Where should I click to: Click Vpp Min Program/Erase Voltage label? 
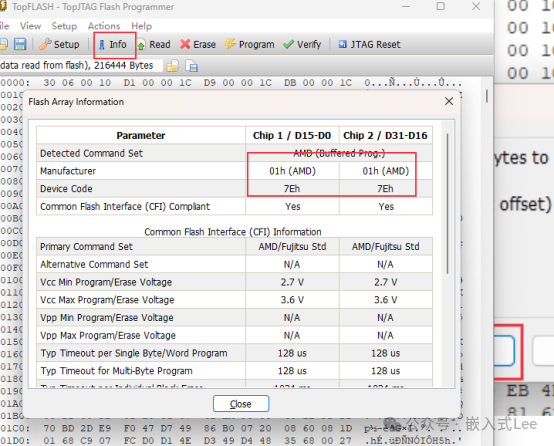(107, 317)
